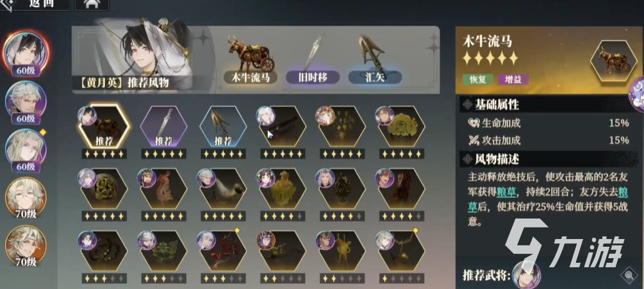644x289 pixels.
Task: Open the 木牛流马 recommended relic label
Action: pos(251,77)
